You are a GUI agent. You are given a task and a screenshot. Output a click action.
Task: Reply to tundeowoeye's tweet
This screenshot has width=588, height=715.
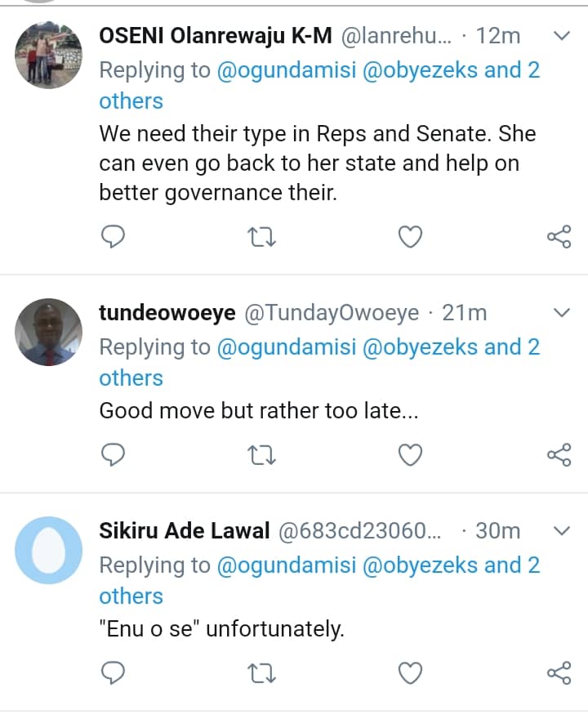113,455
